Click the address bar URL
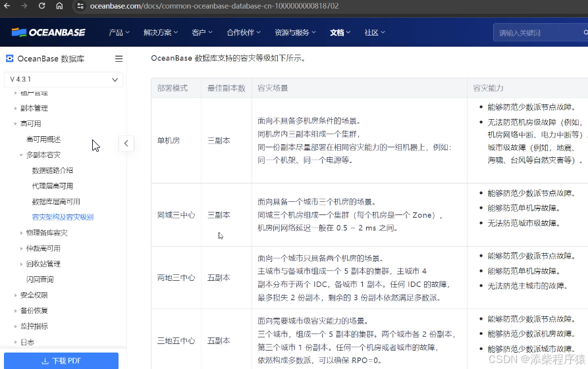 pyautogui.click(x=214, y=6)
